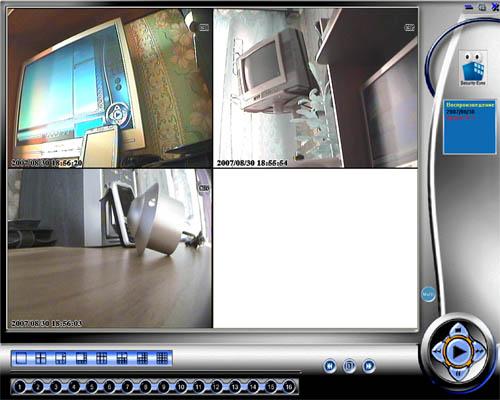Select the CH1 camera feed showing monitor
Image resolution: width=500 pixels, height=400 pixels.
click(x=110, y=88)
